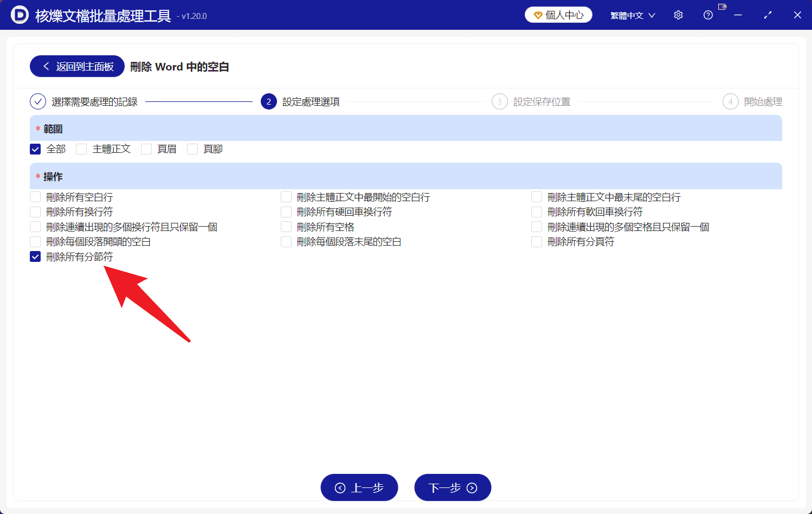This screenshot has height=514, width=812.
Task: Click the fullscreen resize icon in title bar
Action: (x=768, y=15)
